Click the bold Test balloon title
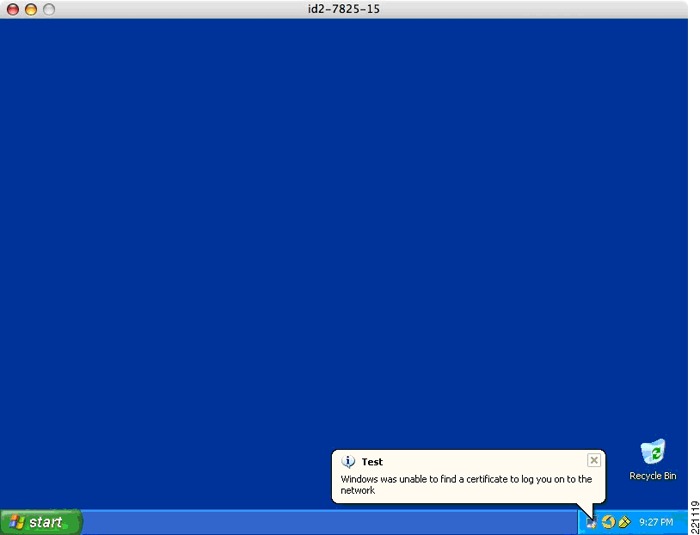700x535 pixels. 372,462
